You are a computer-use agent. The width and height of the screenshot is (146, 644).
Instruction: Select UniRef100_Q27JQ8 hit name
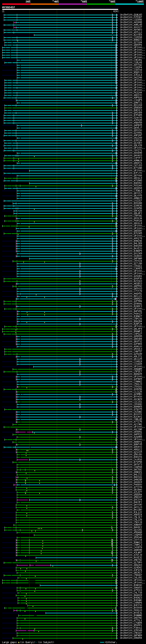(131, 263)
